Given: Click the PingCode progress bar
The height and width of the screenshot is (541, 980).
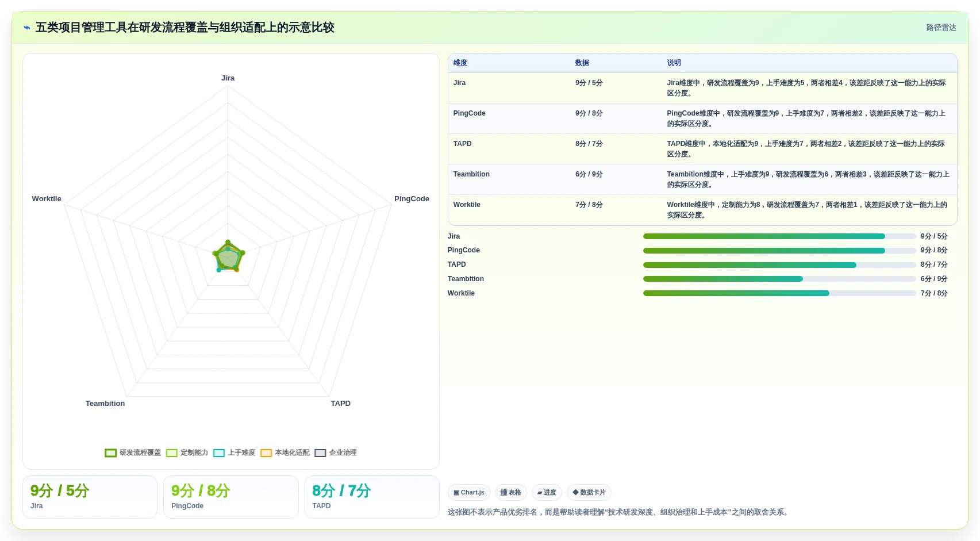Looking at the screenshot, I should coord(779,251).
